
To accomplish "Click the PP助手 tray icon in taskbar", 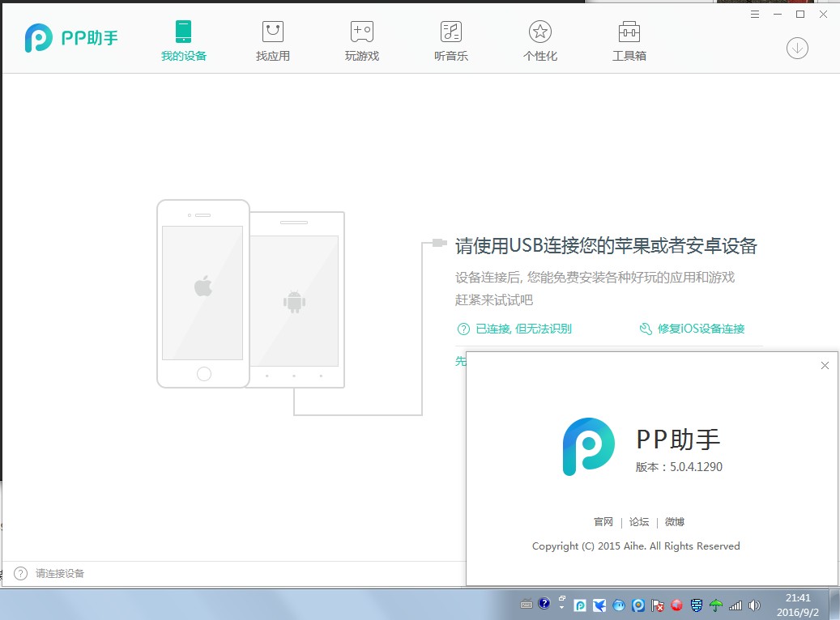I will [580, 605].
